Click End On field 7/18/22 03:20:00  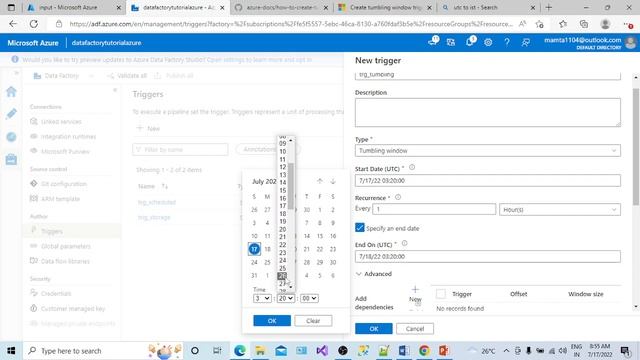(488, 256)
